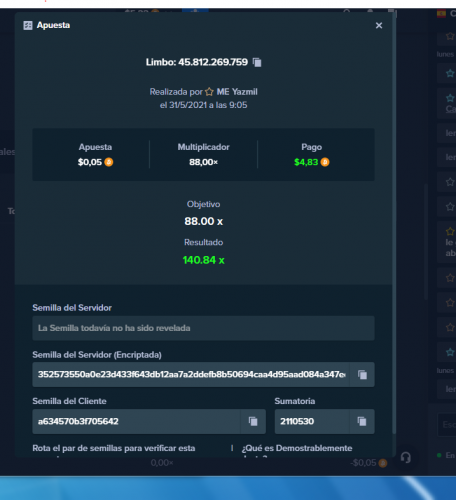Copy the Sumatoria nonce value
The width and height of the screenshot is (456, 500).
pyautogui.click(x=362, y=421)
